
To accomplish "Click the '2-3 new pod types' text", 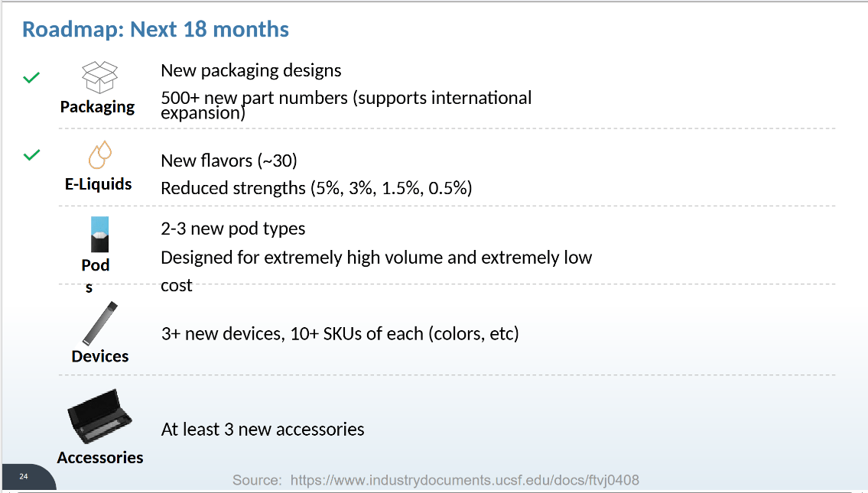I will click(232, 229).
